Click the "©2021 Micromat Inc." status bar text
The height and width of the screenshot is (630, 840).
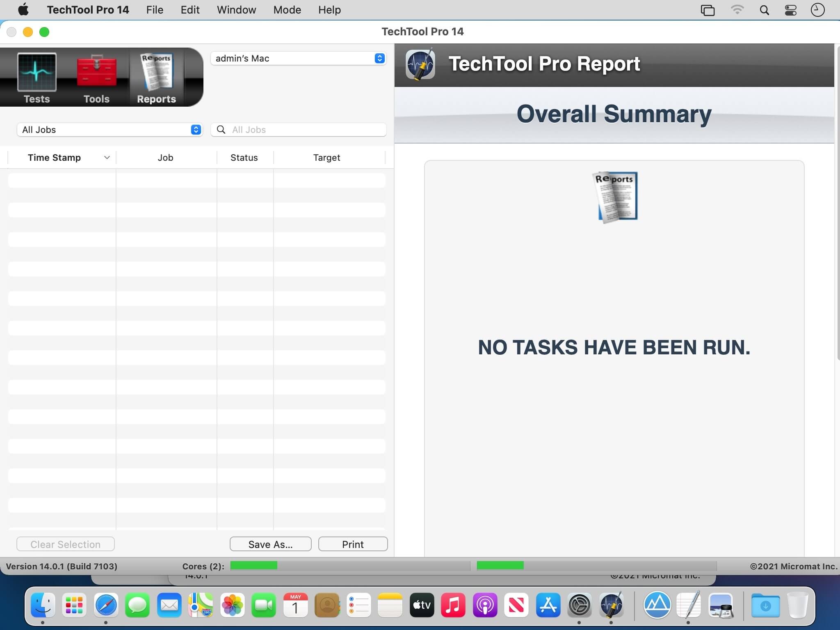(x=794, y=566)
